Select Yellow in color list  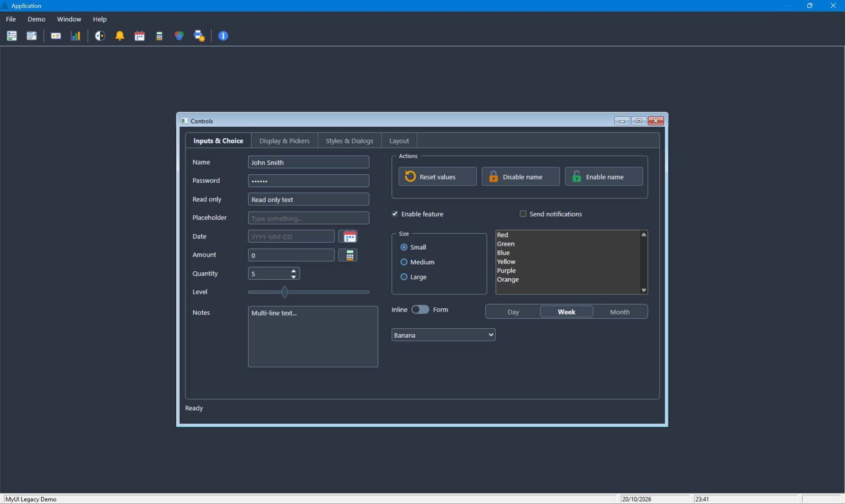567,262
